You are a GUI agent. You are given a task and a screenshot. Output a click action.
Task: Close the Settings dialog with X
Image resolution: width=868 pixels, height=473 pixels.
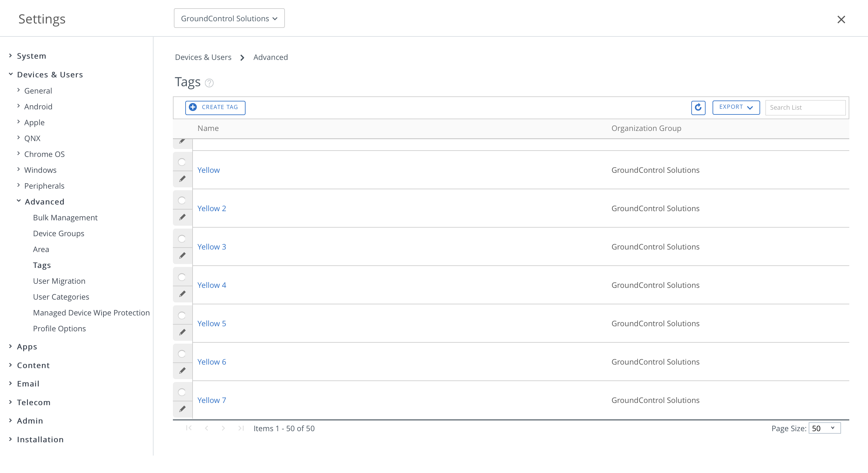click(841, 20)
